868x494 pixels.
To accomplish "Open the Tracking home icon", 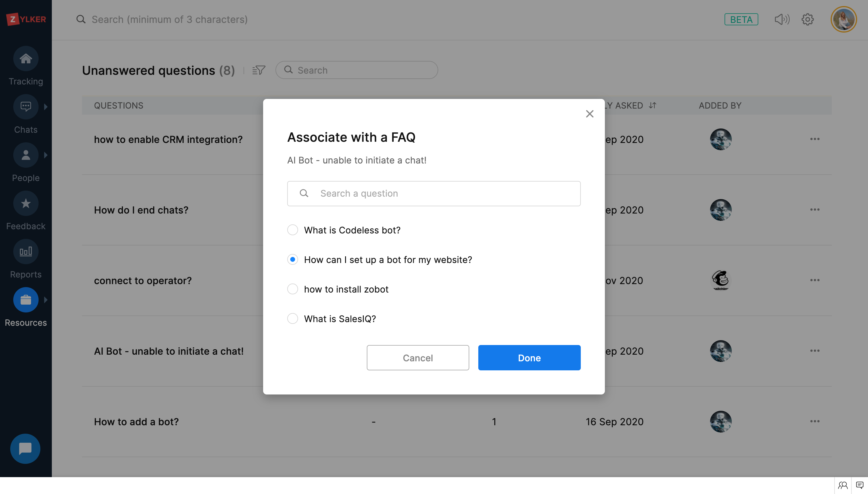I will click(x=26, y=59).
